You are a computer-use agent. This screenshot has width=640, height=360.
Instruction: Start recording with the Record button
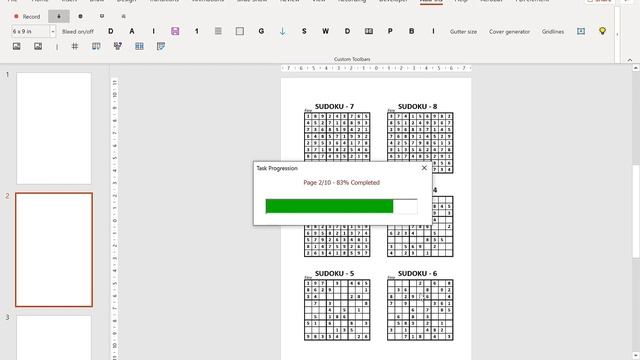27,17
